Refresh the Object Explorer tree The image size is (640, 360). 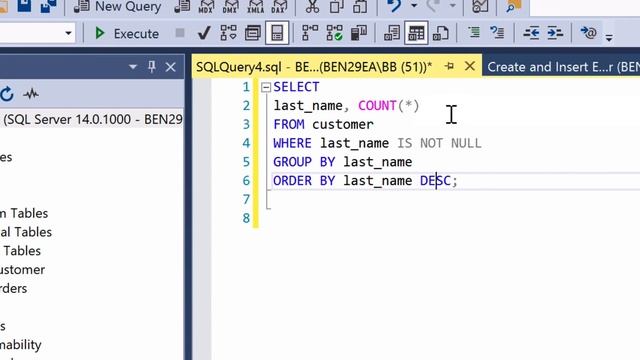point(7,94)
